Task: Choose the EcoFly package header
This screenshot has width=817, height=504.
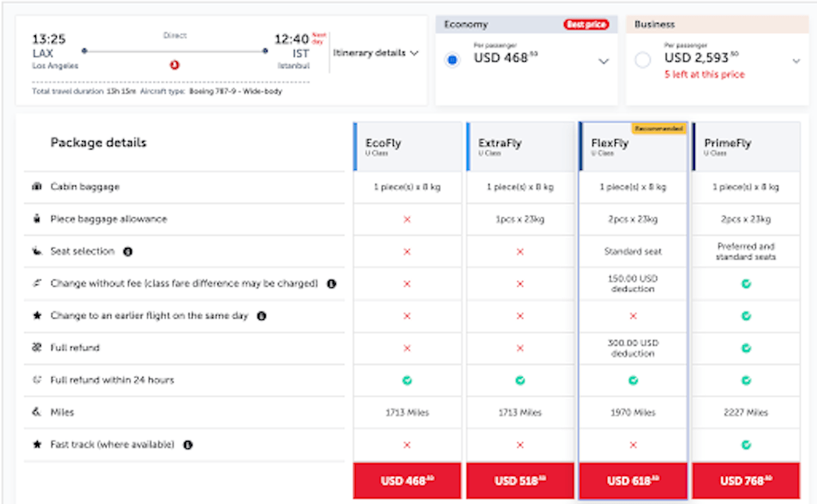Action: click(408, 146)
